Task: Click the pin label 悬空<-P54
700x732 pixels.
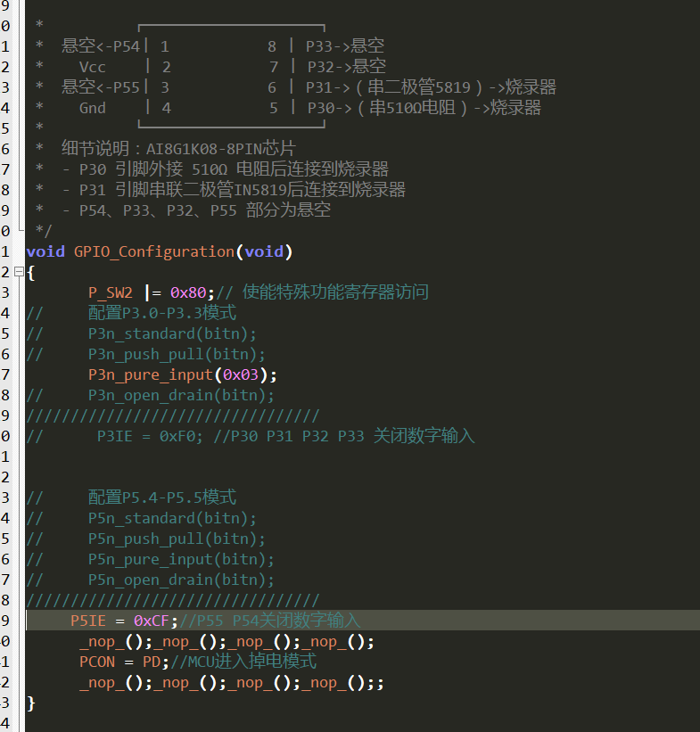Action: (x=101, y=46)
